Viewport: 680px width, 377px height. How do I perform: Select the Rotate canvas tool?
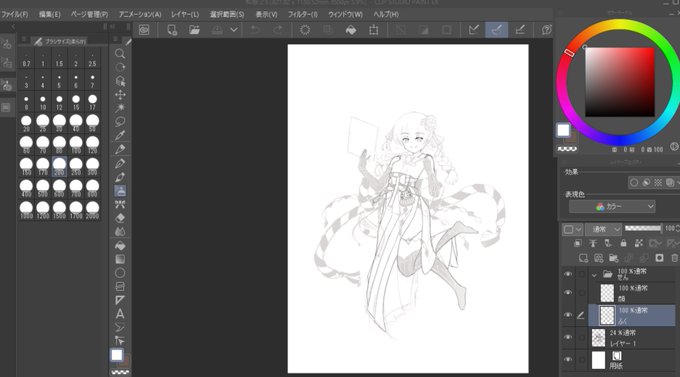(x=120, y=67)
